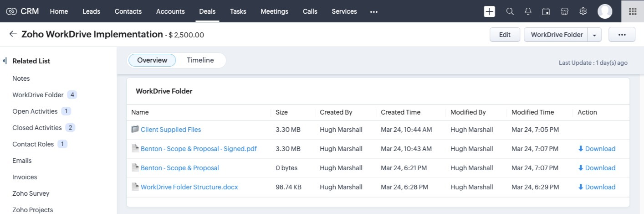This screenshot has width=644, height=214.
Task: Click the Name column header
Action: (140, 112)
